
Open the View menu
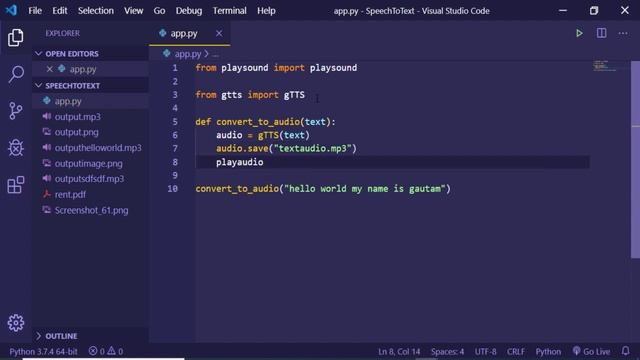pos(133,11)
